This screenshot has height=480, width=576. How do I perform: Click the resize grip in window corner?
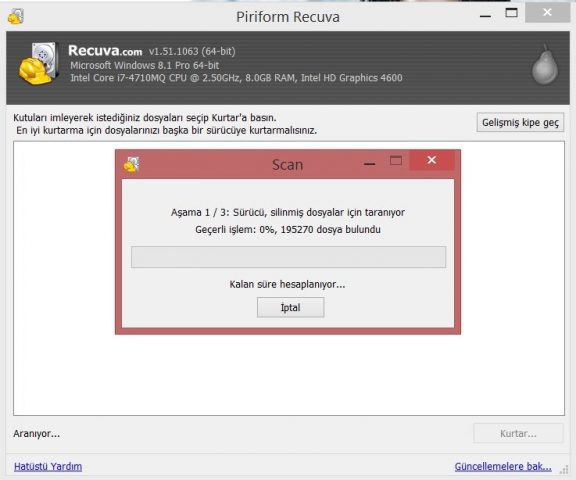[564, 470]
